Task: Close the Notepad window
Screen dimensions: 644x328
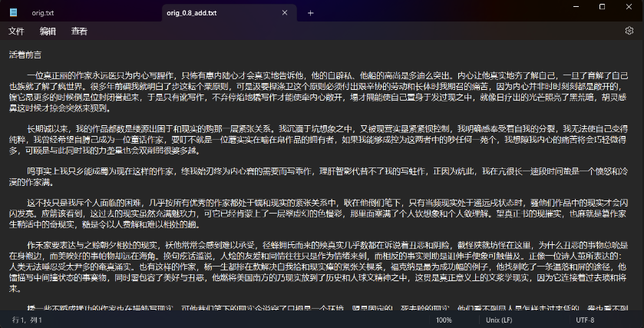Action: point(629,7)
